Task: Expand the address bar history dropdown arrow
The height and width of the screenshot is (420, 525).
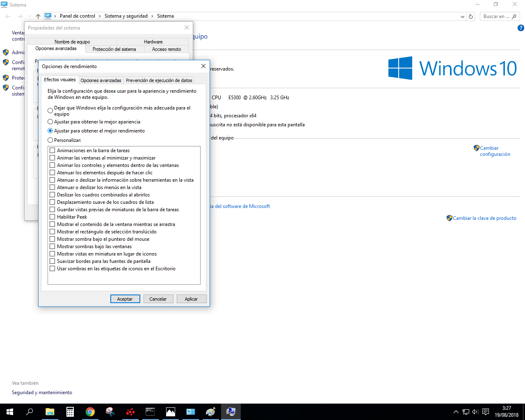Action: point(463,16)
